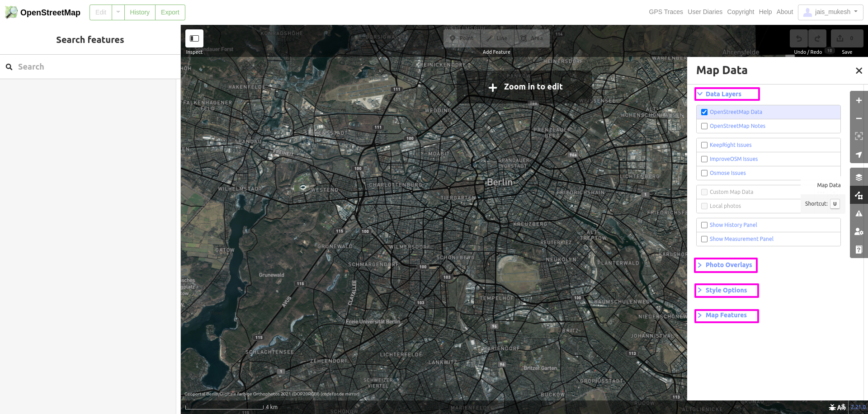The image size is (868, 414).
Task: Toggle the Map Data panel icon
Action: [x=859, y=195]
